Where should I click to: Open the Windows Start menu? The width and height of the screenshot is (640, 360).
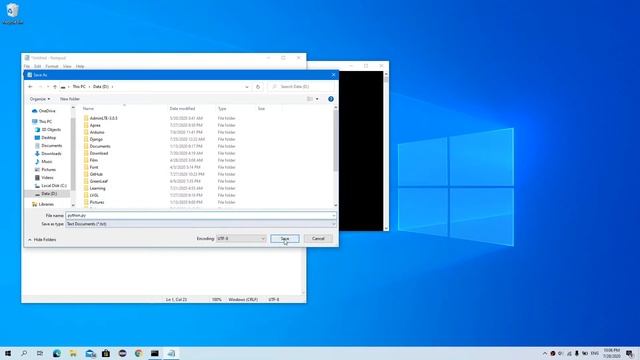8,353
